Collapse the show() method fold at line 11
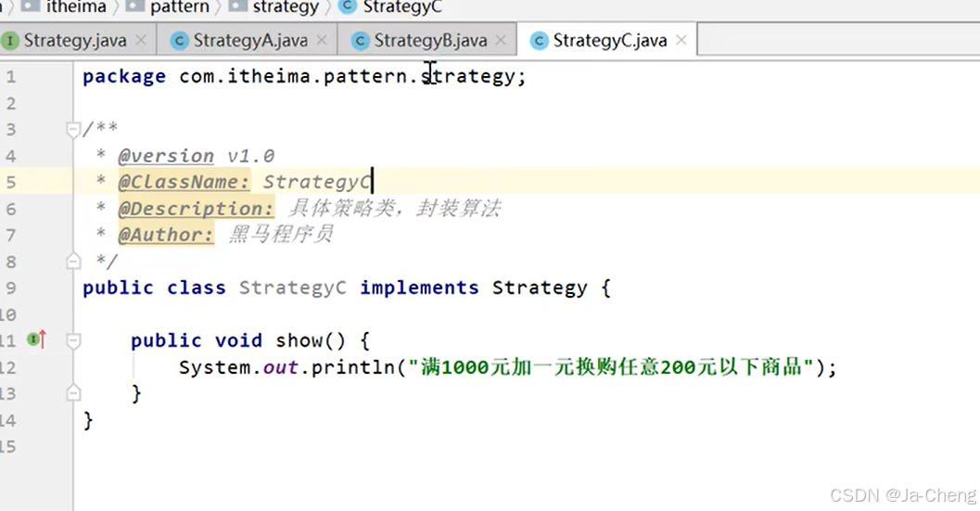Image resolution: width=980 pixels, height=511 pixels. tap(73, 341)
